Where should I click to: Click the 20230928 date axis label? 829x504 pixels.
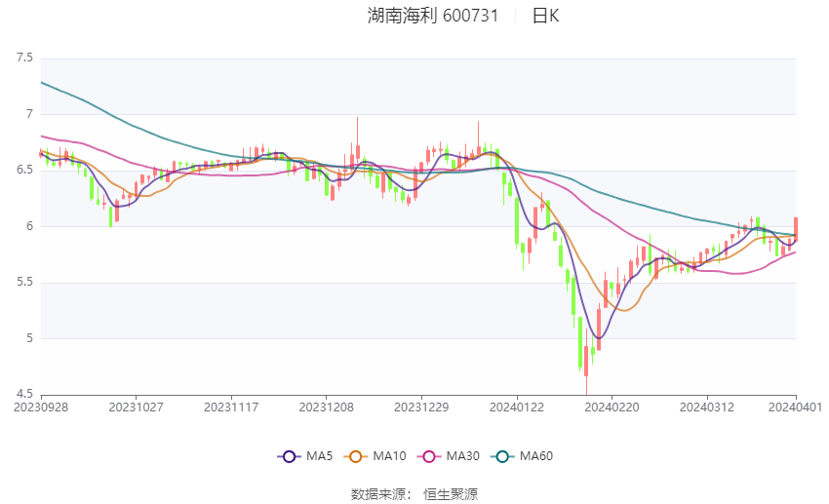point(40,406)
